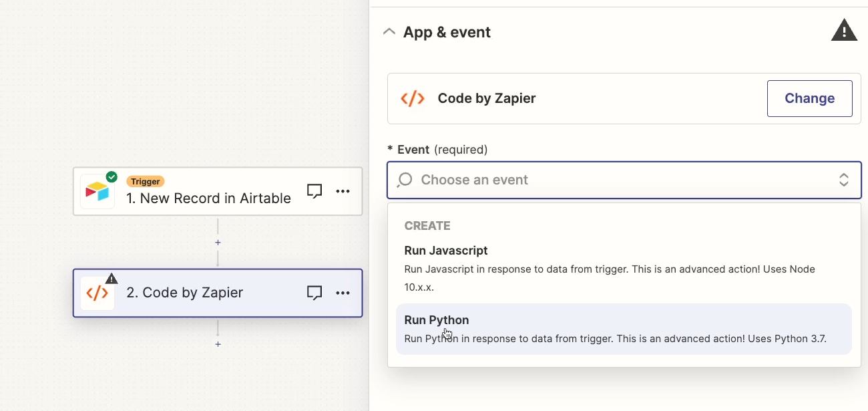Open more options for Code by Zapier step
Viewport: 868px width, 411px height.
tap(343, 293)
